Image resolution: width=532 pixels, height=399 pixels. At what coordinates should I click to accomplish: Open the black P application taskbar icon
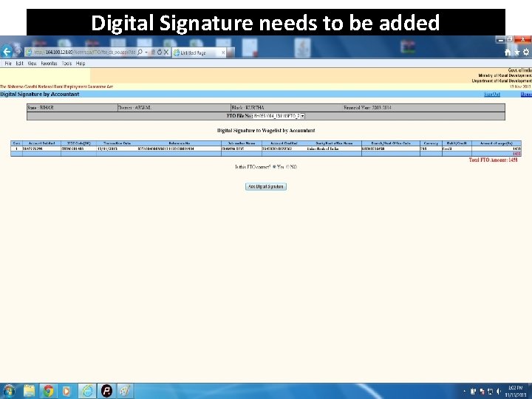106,391
